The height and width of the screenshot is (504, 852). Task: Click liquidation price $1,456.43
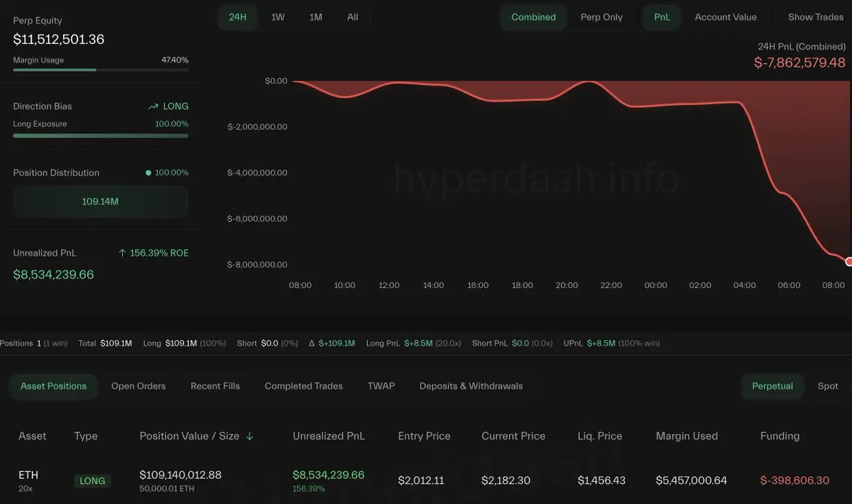[x=601, y=481]
